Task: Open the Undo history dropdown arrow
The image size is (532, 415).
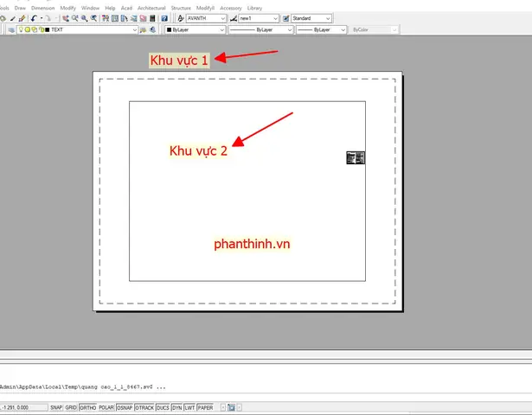Action: pyautogui.click(x=42, y=18)
